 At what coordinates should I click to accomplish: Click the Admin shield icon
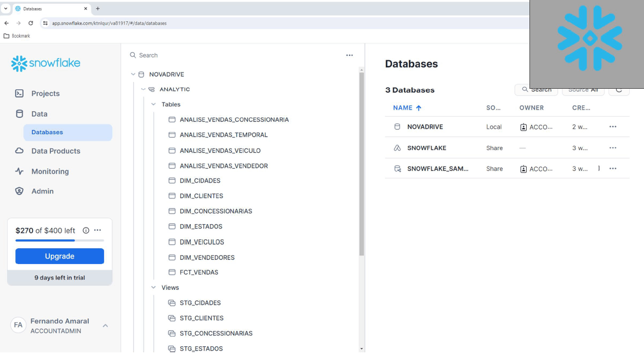pyautogui.click(x=19, y=191)
